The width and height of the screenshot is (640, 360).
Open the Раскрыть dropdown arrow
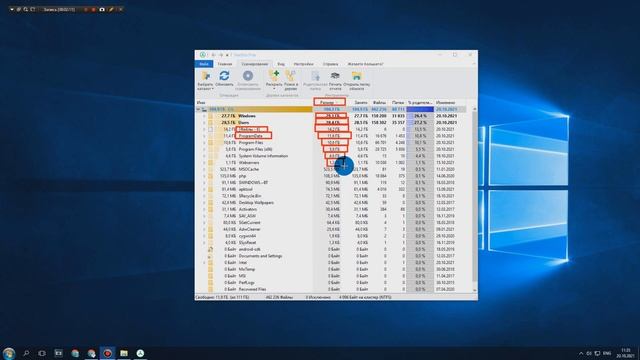click(274, 89)
